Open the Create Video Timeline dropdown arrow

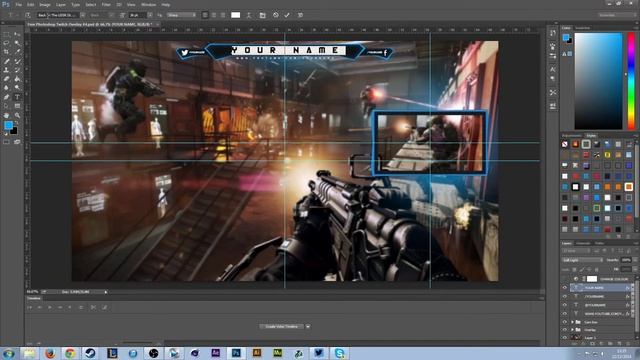click(x=308, y=327)
